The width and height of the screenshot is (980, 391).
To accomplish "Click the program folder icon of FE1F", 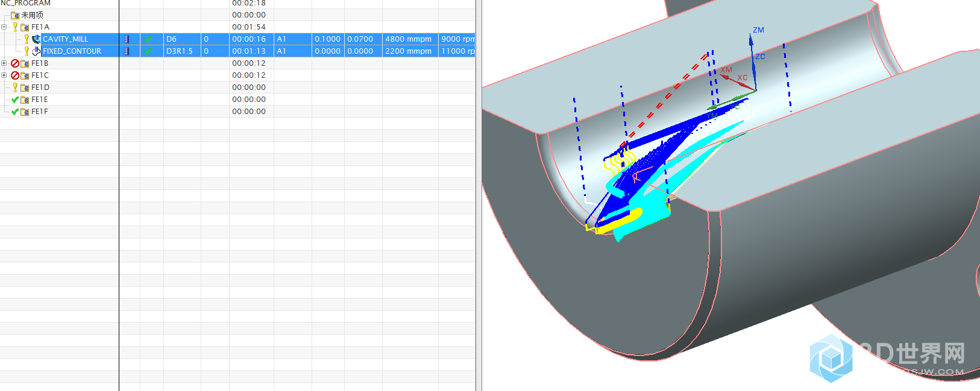I will pos(25,112).
